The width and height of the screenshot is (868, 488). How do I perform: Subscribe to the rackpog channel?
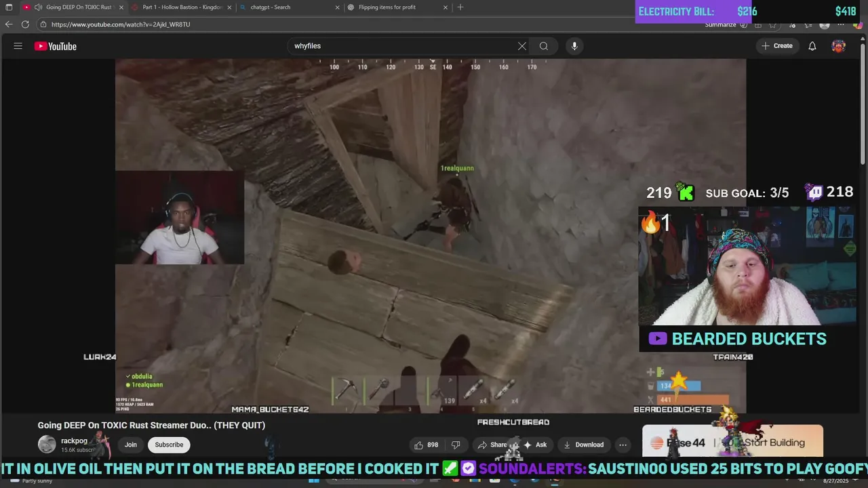(169, 445)
